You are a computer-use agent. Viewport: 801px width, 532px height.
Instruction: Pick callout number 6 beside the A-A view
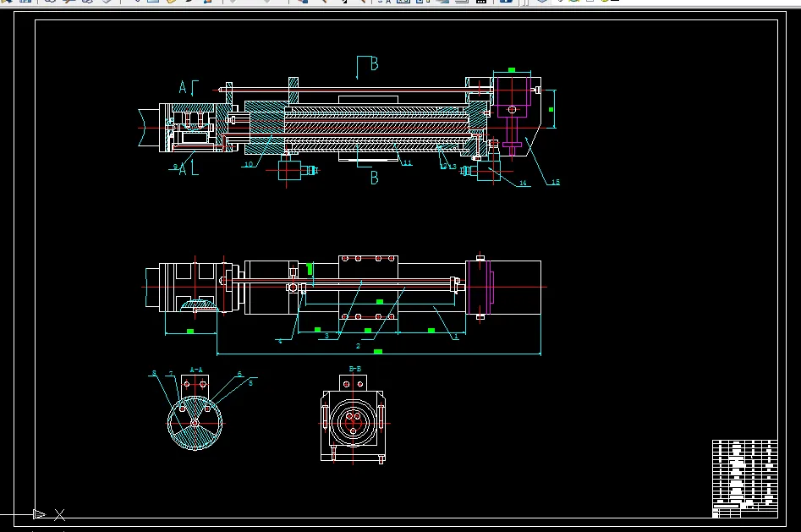[239, 374]
